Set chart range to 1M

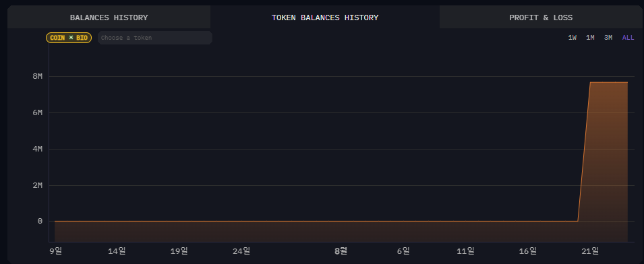(x=590, y=38)
